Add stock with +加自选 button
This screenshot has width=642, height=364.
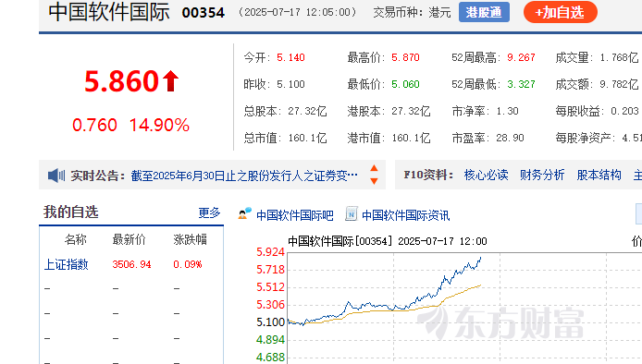(x=560, y=12)
